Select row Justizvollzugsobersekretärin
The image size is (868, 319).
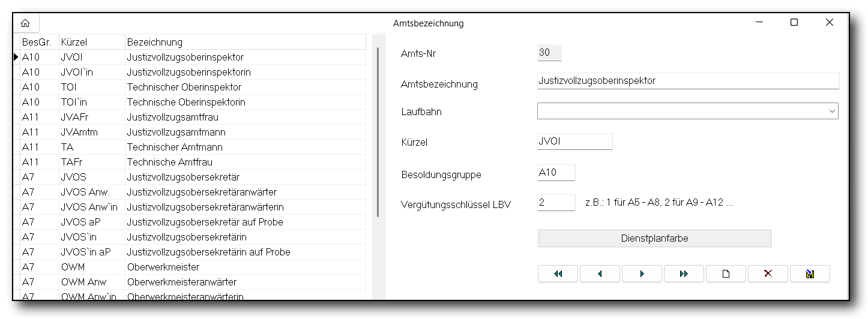pos(192,237)
